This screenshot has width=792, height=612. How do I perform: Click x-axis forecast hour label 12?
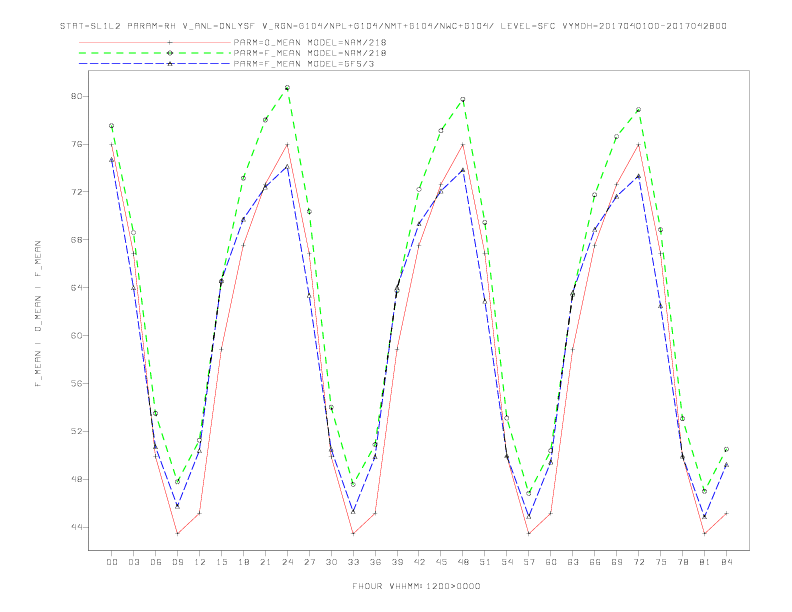pos(200,562)
